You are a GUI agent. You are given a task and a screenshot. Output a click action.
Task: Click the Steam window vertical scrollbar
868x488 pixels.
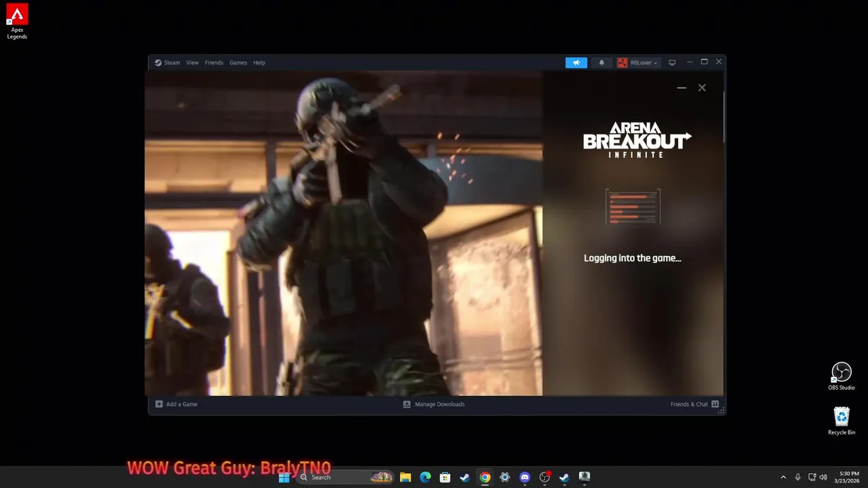(724, 115)
